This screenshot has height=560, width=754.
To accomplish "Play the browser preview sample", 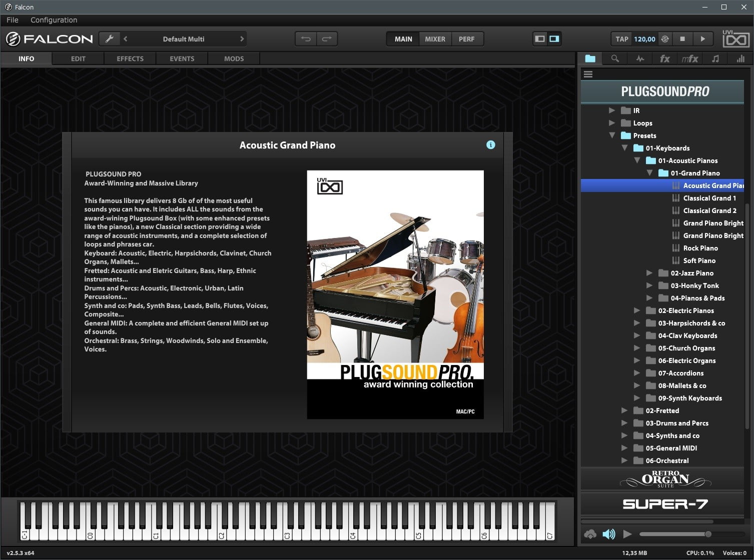I will pyautogui.click(x=627, y=534).
